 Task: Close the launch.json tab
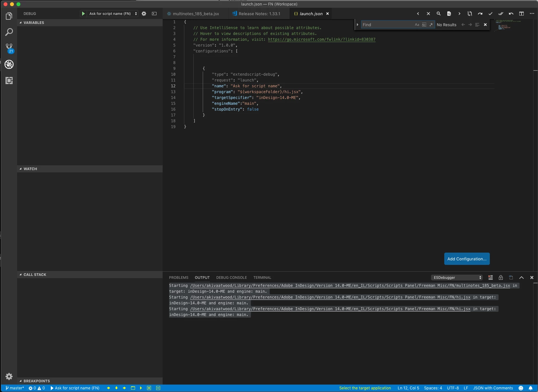click(x=328, y=14)
